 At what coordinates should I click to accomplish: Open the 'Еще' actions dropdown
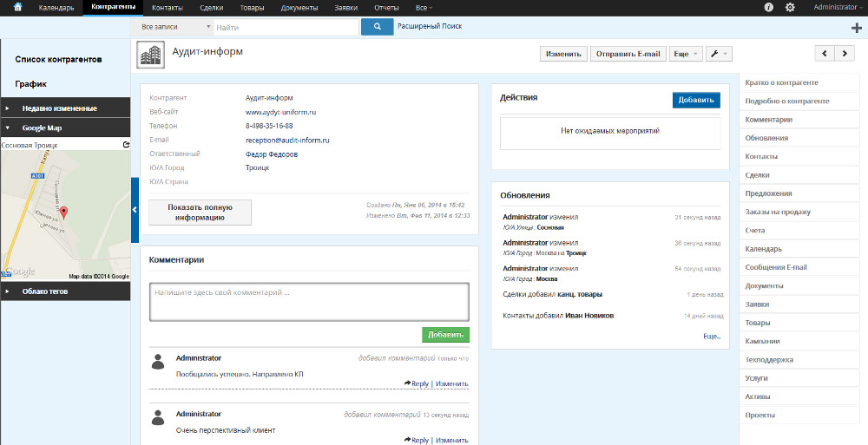pyautogui.click(x=686, y=54)
